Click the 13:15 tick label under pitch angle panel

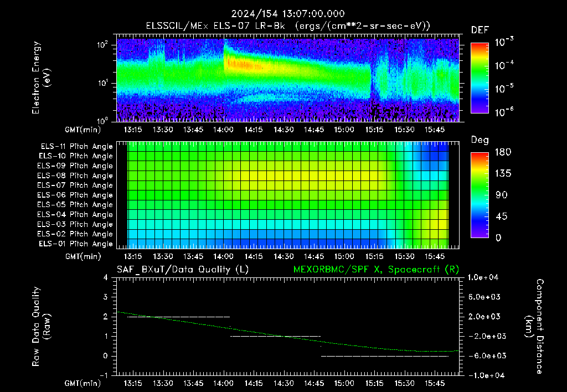133,256
